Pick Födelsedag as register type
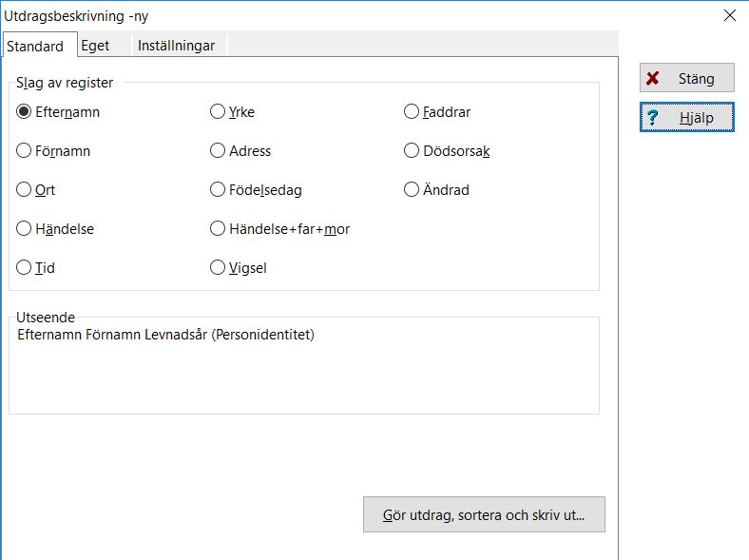The height and width of the screenshot is (560, 749). click(x=218, y=190)
